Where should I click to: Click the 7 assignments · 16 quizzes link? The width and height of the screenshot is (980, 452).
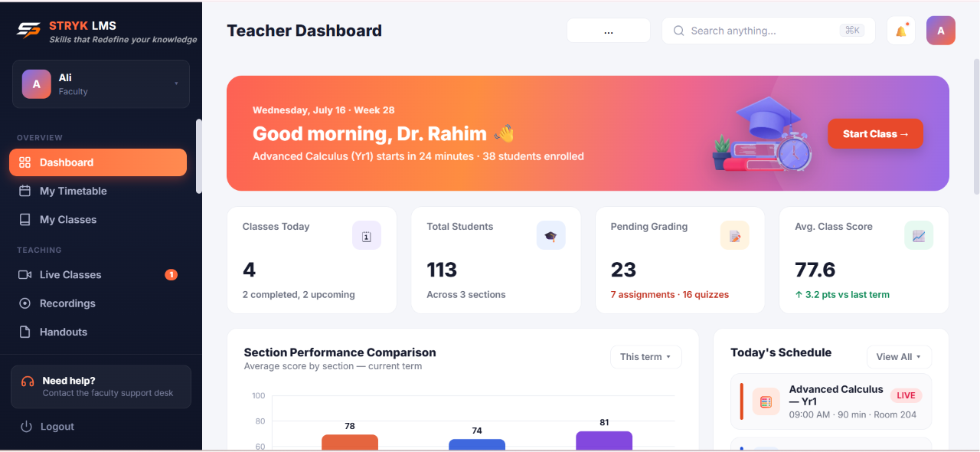[x=670, y=294]
